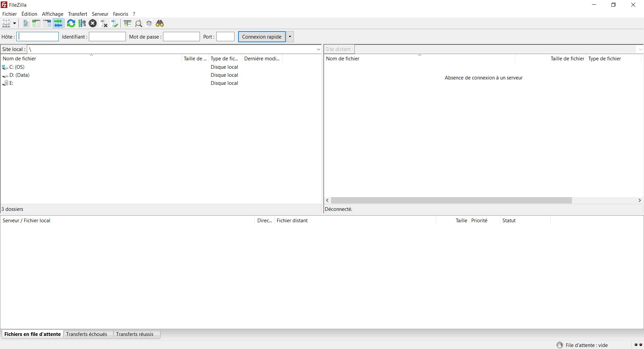This screenshot has height=349, width=644.
Task: Click the Connexion rapide button
Action: 262,37
